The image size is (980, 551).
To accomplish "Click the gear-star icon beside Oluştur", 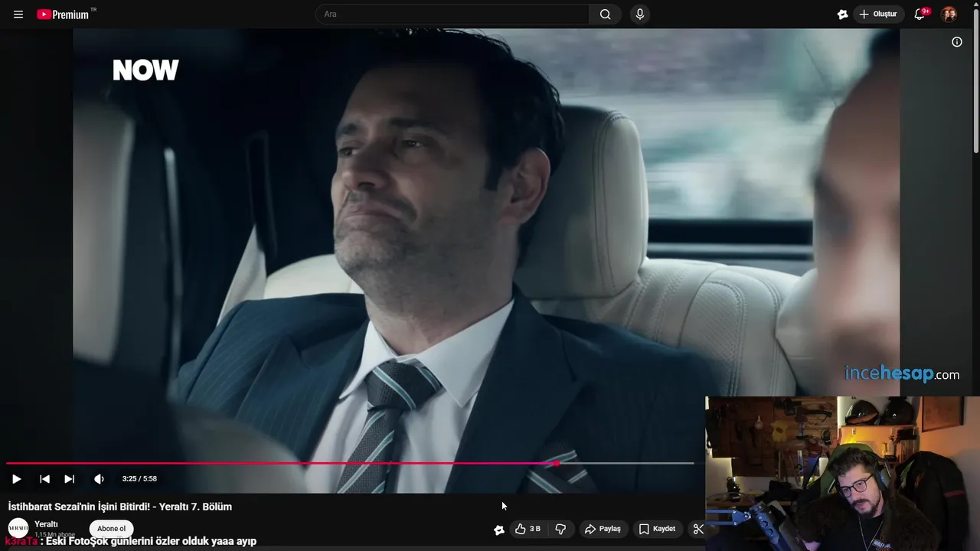I will pos(842,15).
